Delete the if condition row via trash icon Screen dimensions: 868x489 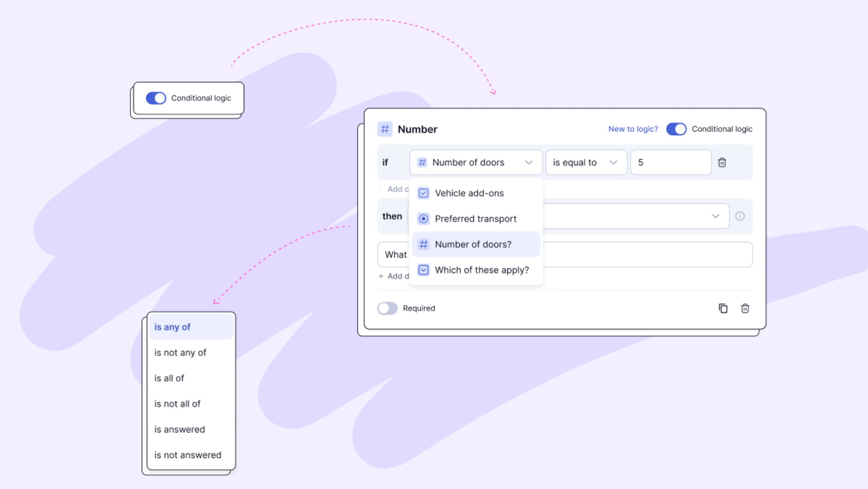pos(722,162)
